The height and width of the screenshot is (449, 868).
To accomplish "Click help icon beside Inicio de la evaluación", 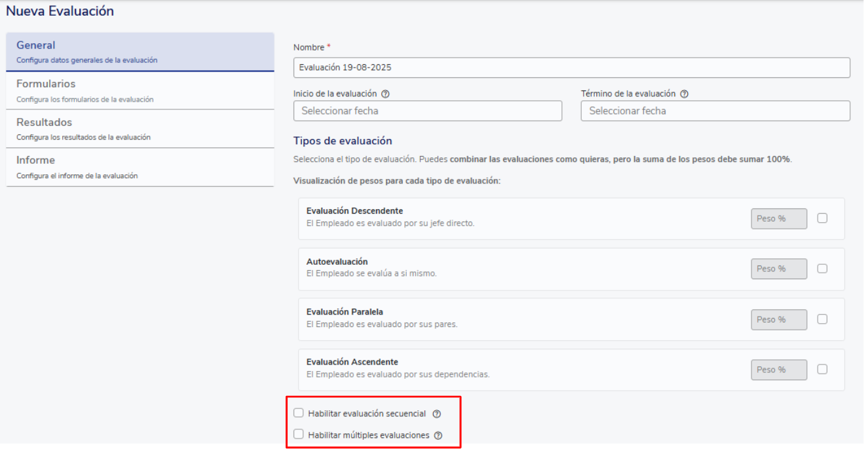I will (x=385, y=94).
